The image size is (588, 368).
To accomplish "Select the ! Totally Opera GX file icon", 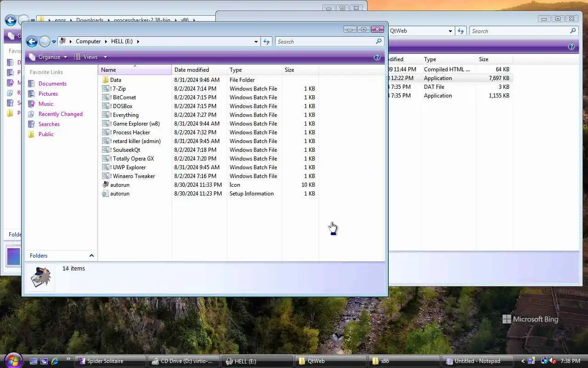I will [x=106, y=159].
